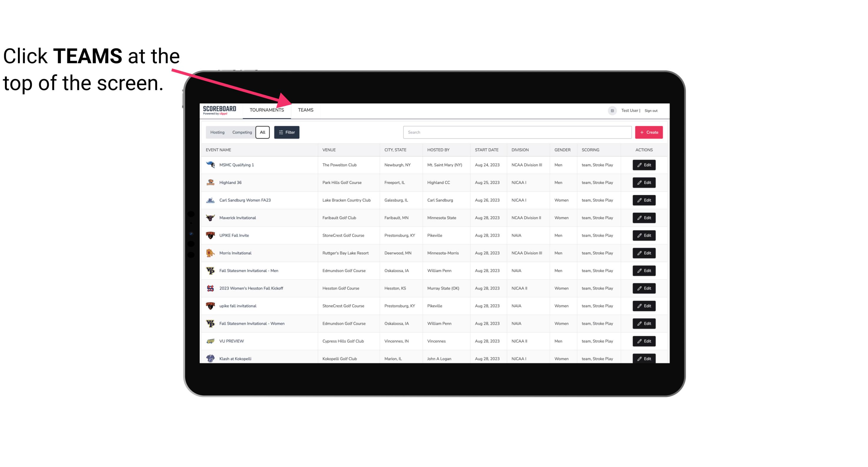Click the TOURNAMENTS navigation tab
This screenshot has width=868, height=467.
tap(267, 110)
